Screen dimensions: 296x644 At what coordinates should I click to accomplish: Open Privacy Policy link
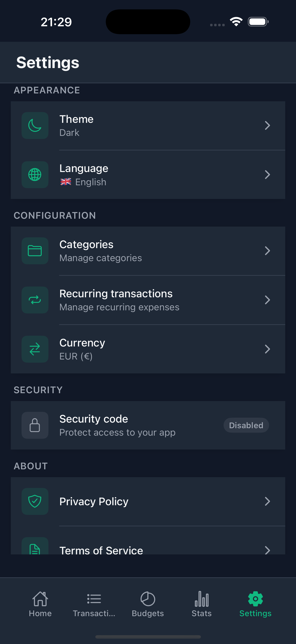94,501
